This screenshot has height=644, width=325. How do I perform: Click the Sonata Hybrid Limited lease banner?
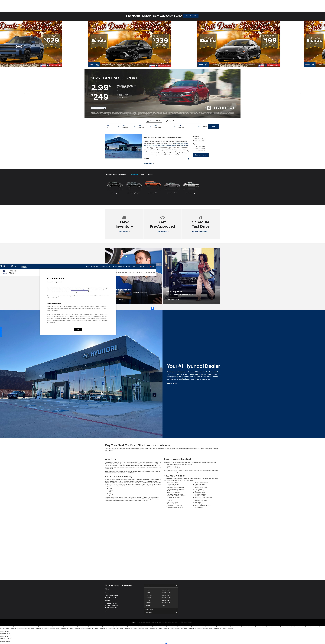(130, 44)
